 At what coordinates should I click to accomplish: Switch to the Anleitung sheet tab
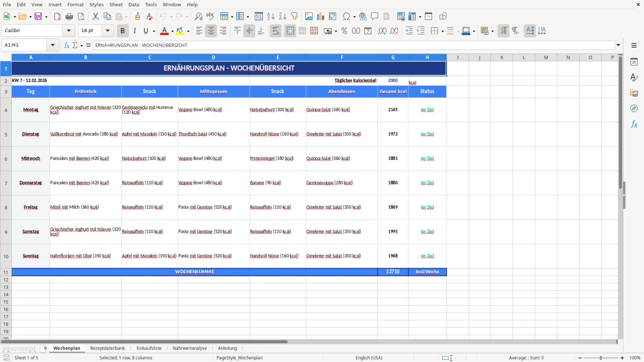pos(228,348)
